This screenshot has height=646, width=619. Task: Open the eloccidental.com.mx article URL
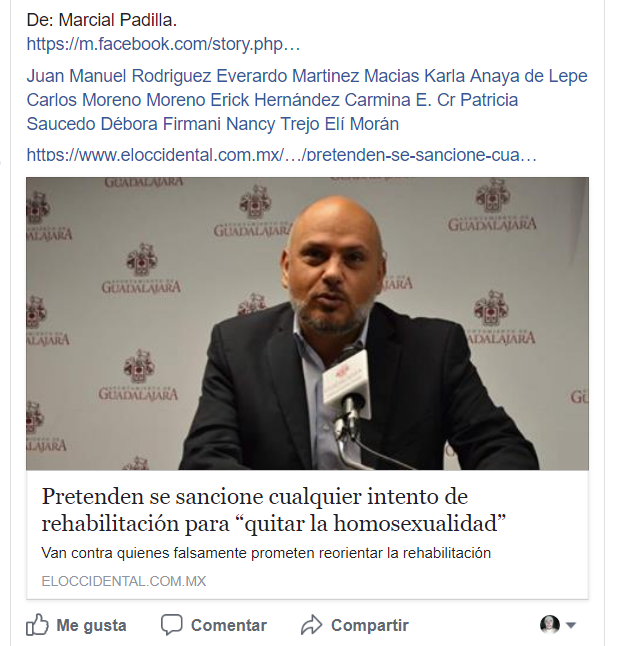[281, 155]
